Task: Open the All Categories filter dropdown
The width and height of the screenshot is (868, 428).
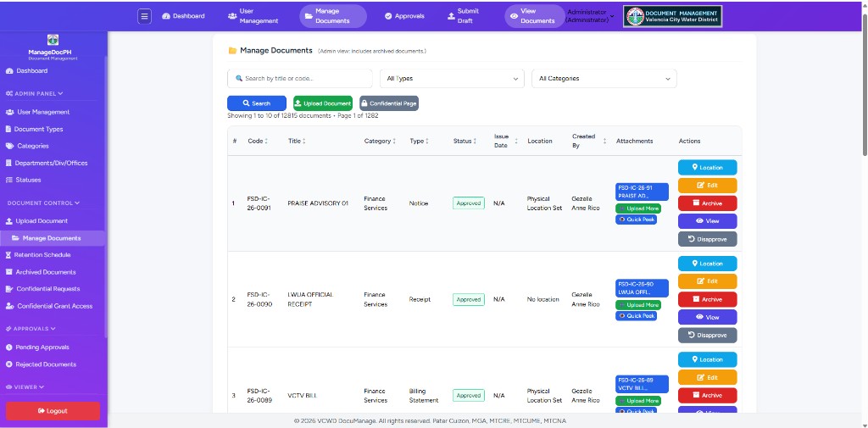Action: (x=604, y=79)
